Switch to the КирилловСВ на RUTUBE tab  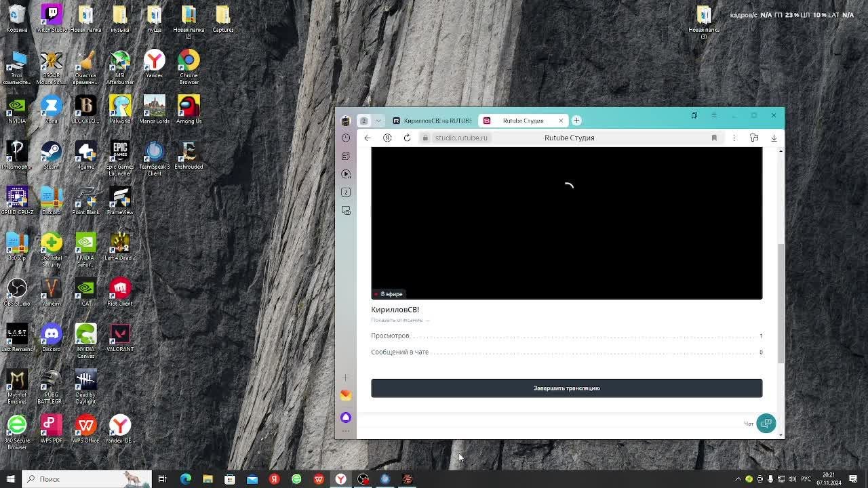tap(432, 121)
